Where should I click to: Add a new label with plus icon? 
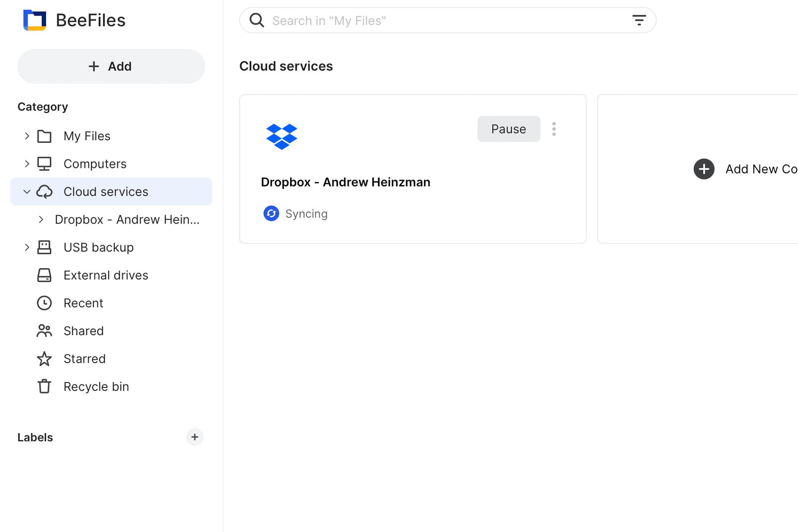195,437
